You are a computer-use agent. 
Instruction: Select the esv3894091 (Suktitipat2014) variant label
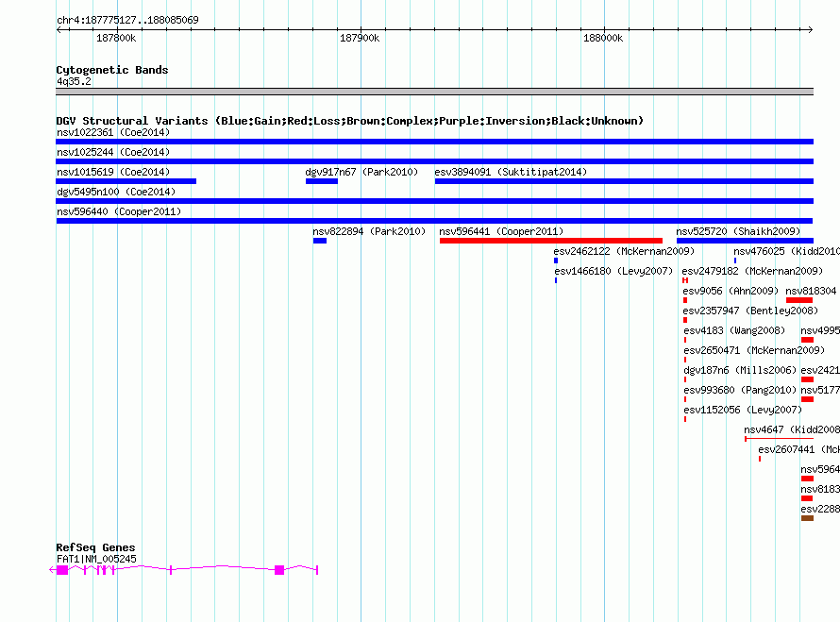tap(511, 172)
